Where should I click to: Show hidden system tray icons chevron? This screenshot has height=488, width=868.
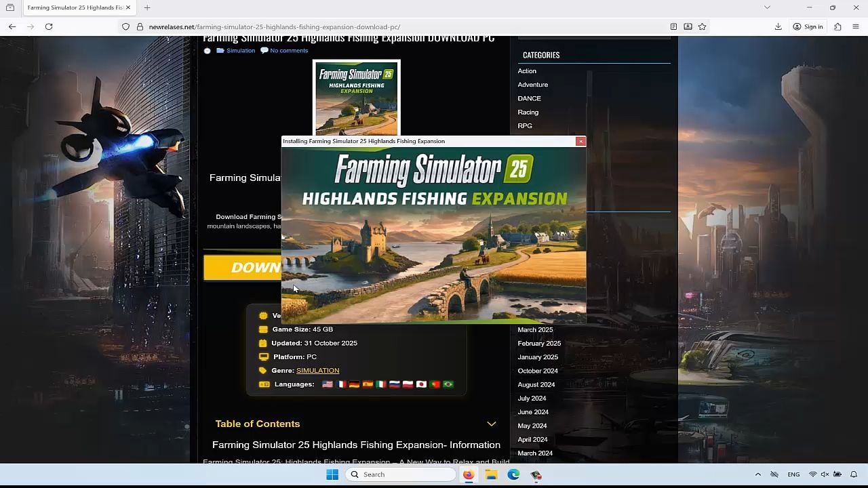tap(758, 474)
